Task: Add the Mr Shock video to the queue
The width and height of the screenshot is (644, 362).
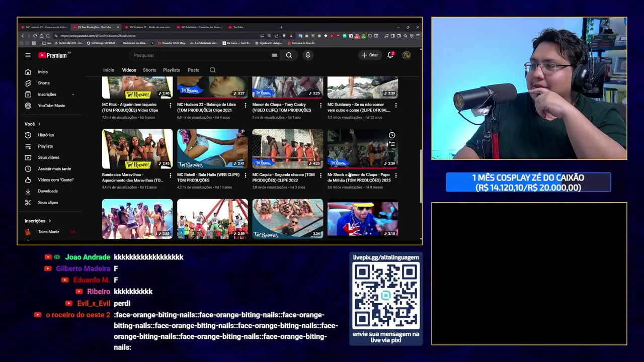Action: coord(392,144)
